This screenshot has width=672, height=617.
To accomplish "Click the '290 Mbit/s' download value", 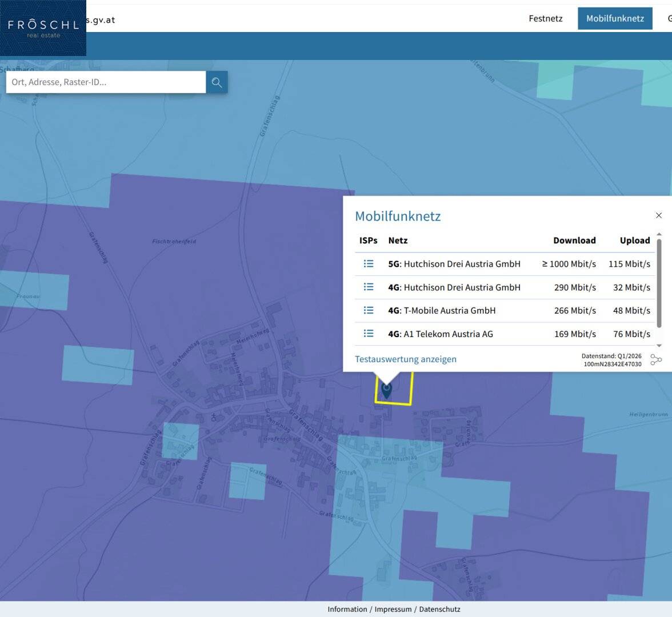I will tap(575, 287).
